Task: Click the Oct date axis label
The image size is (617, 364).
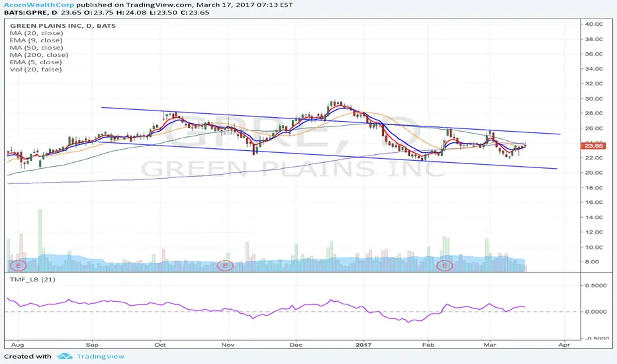Action: [160, 345]
